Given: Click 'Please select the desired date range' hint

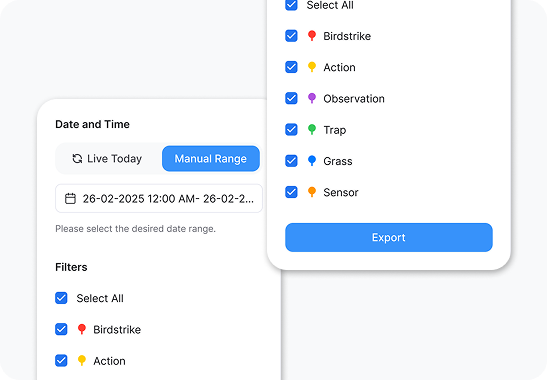Looking at the screenshot, I should (135, 229).
